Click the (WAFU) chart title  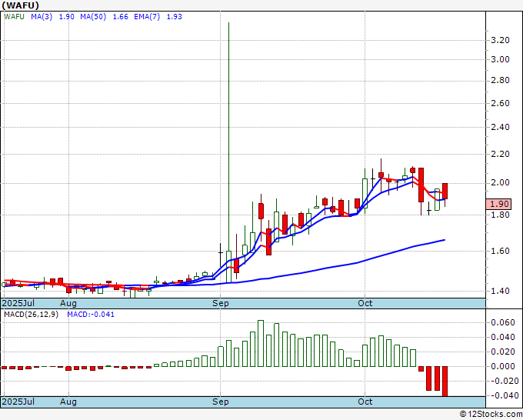point(20,5)
